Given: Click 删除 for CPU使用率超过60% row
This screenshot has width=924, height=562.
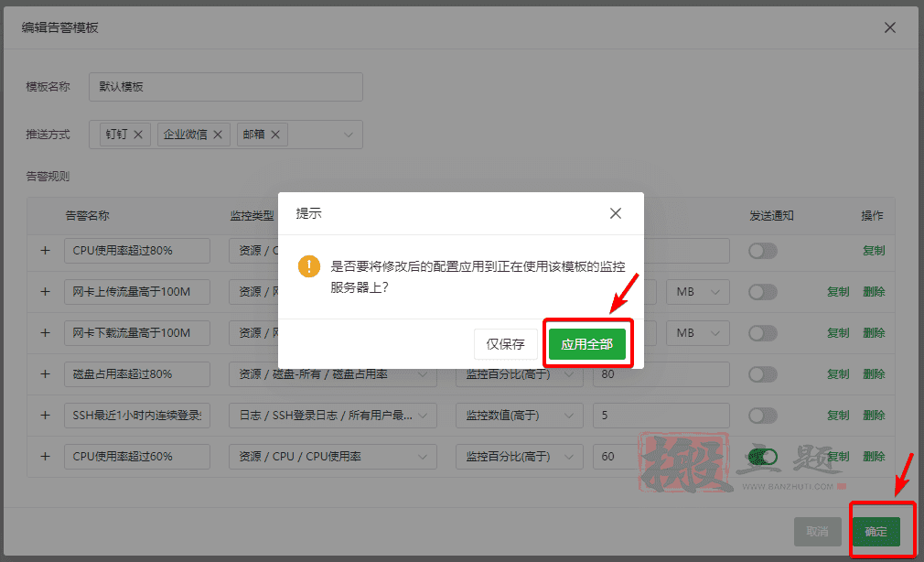Looking at the screenshot, I should pyautogui.click(x=874, y=457).
